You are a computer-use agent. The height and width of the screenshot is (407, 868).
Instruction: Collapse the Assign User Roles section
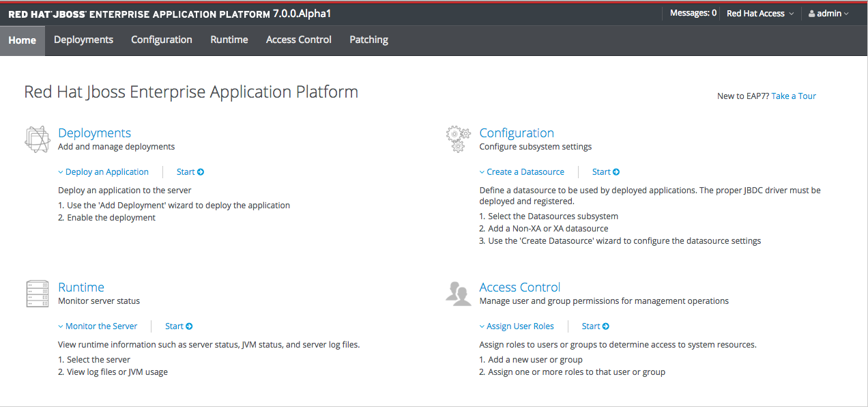click(x=517, y=326)
